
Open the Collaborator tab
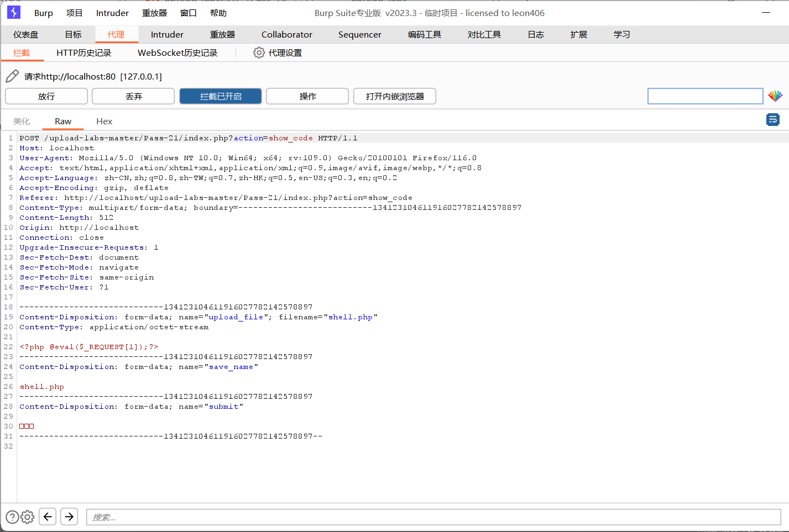(287, 34)
